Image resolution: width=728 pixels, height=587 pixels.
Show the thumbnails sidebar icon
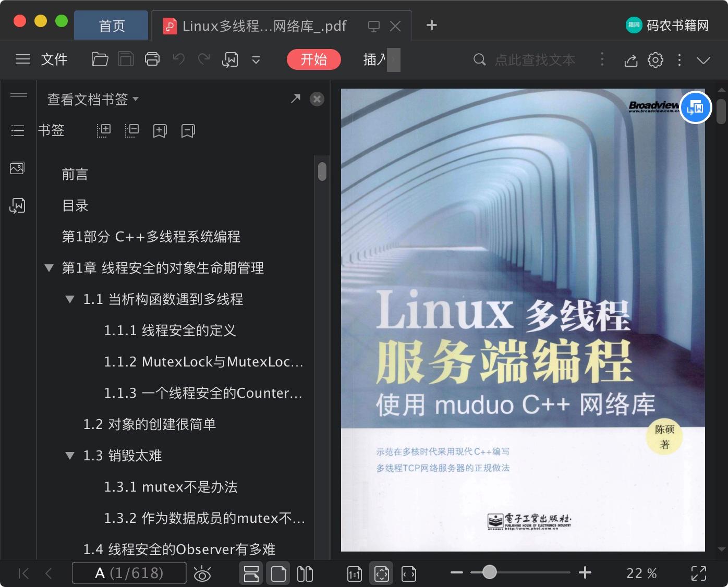pyautogui.click(x=17, y=168)
